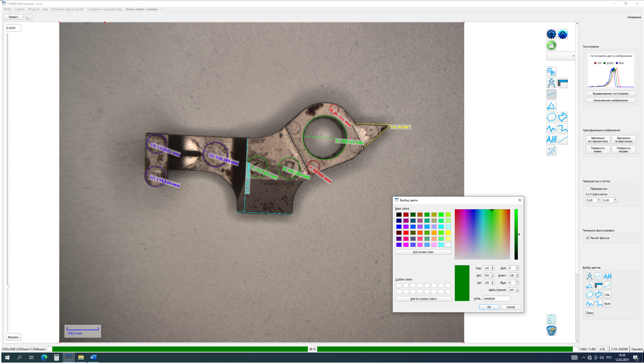
Task: Click the trash basket delete icon
Action: 551,331
